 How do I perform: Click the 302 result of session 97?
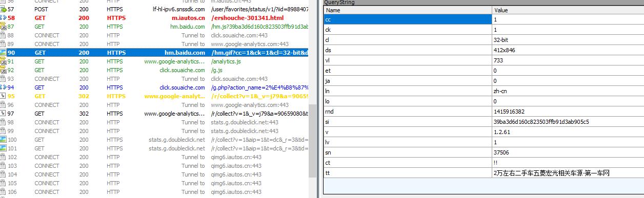[x=84, y=114]
